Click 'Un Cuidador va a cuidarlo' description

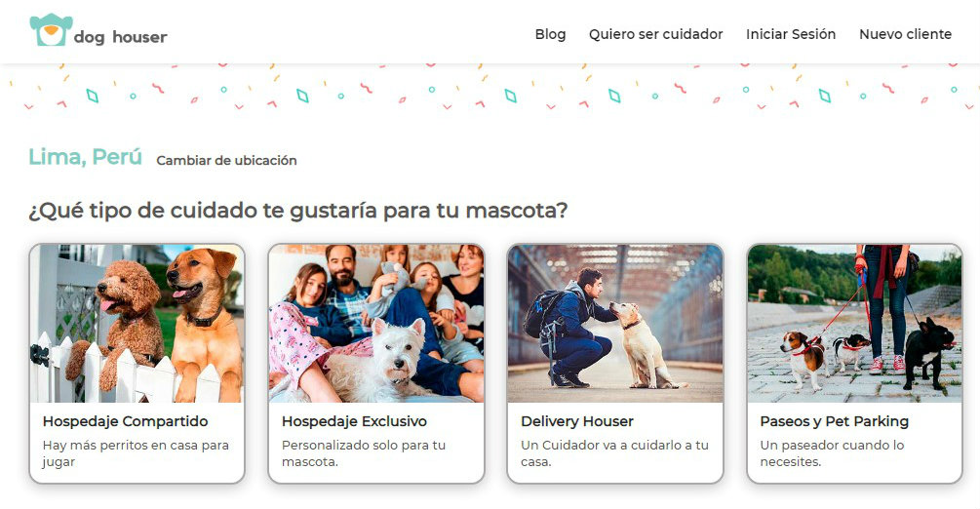click(614, 453)
